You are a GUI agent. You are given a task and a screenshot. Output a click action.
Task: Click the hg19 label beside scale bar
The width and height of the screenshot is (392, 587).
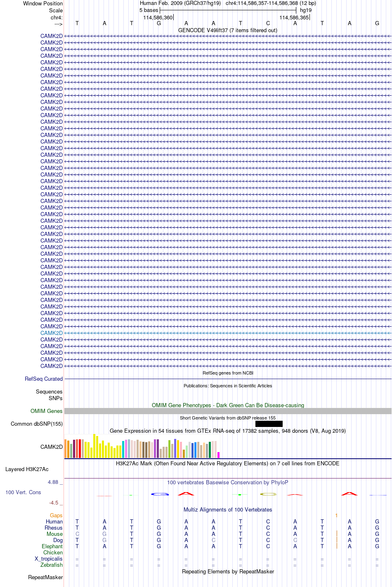[x=306, y=10]
